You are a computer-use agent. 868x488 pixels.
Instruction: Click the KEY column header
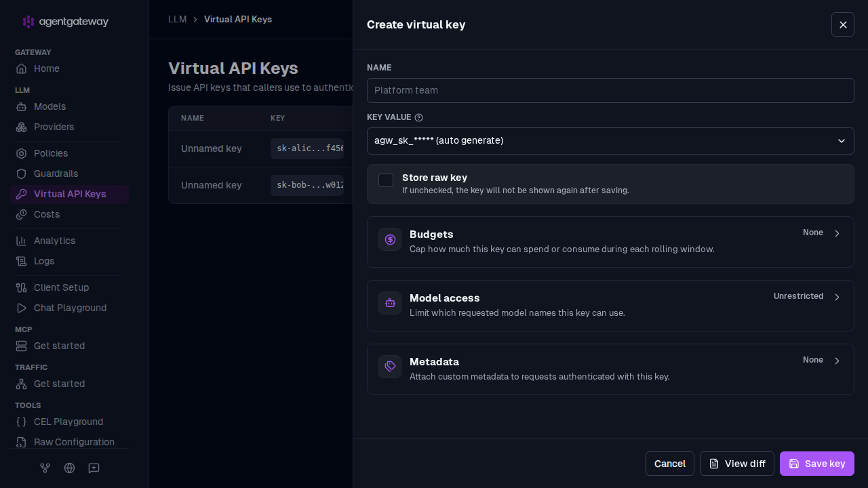click(x=278, y=118)
